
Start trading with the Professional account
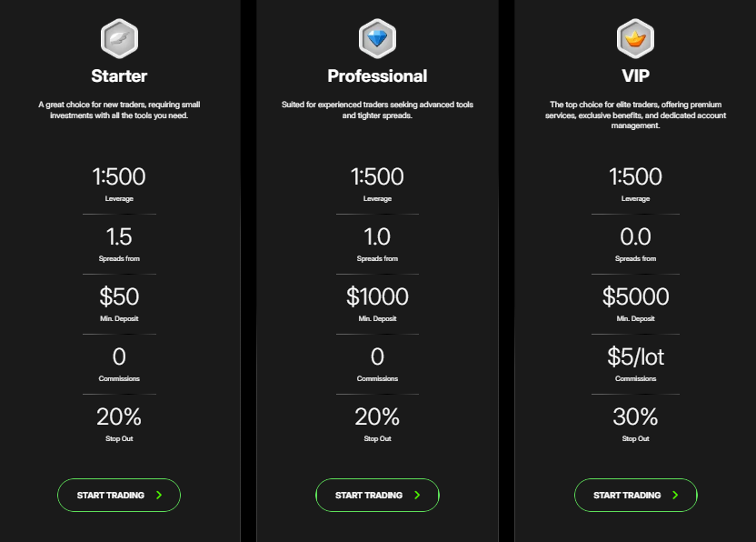pos(377,496)
